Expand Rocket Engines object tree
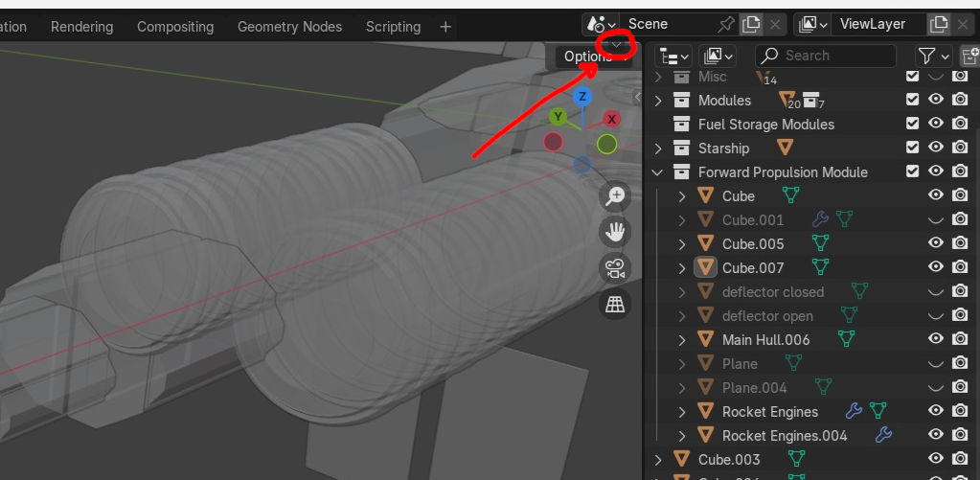Screen dimensions: 980x480 (x=682, y=412)
